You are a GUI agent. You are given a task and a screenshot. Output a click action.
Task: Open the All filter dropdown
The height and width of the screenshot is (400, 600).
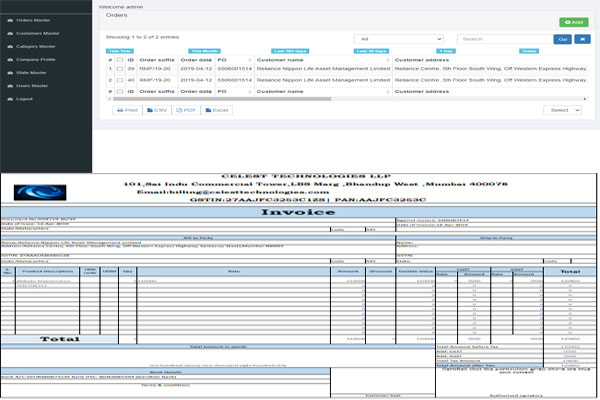[399, 39]
